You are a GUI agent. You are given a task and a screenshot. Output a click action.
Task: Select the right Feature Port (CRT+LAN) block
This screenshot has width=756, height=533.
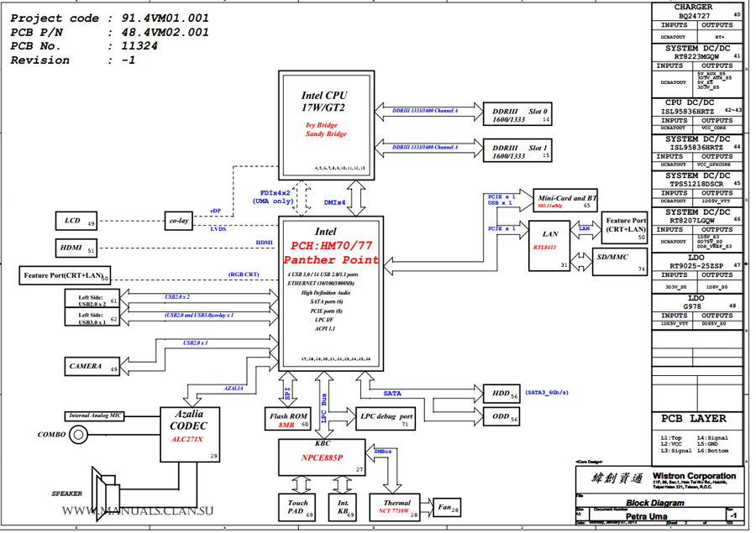point(624,227)
